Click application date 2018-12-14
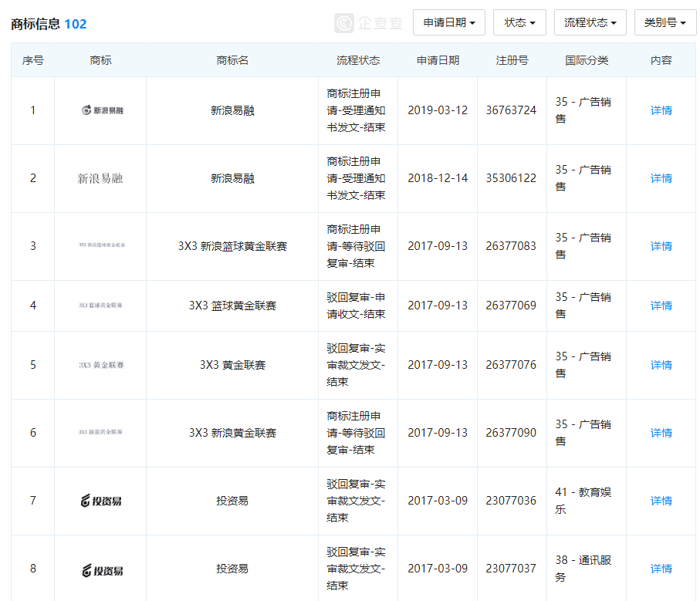The height and width of the screenshot is (601, 700). [438, 178]
